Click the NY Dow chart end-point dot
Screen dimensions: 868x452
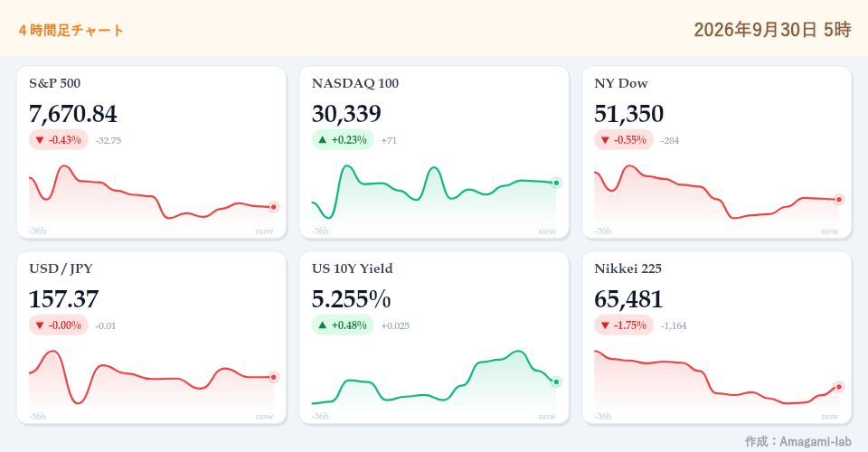coord(839,200)
